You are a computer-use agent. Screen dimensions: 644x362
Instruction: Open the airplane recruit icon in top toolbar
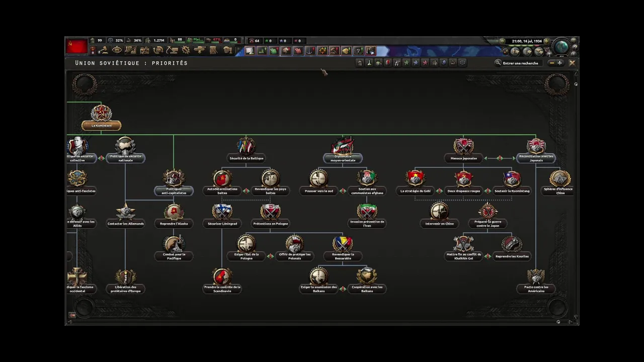199,50
